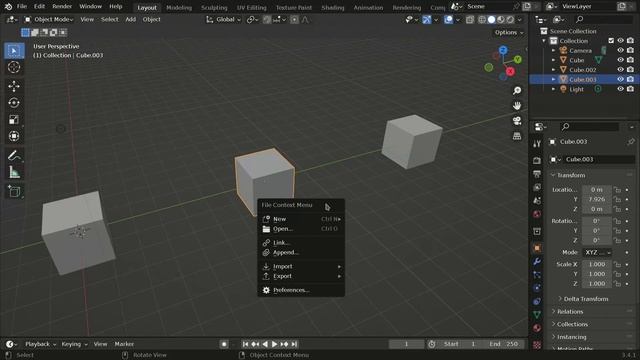Viewport: 640px width, 360px height.
Task: Play the animation forward
Action: 275,344
